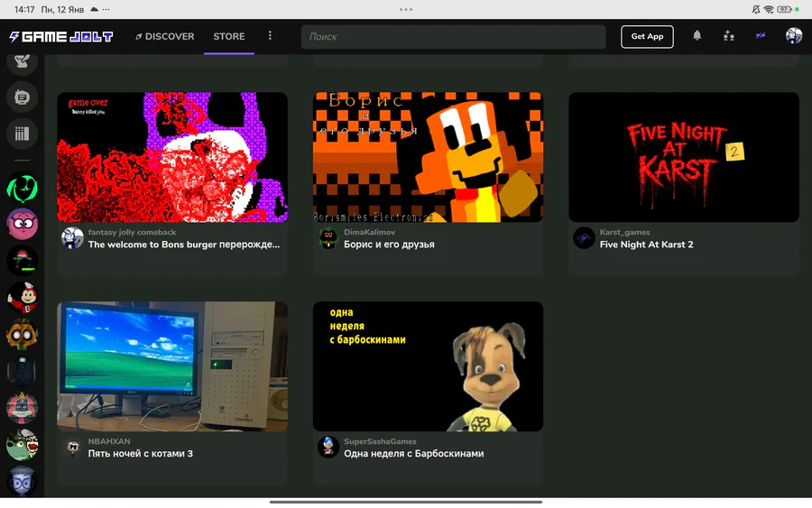Tap the three-dot handle at top center
Image resolution: width=812 pixels, height=508 pixels.
pos(406,9)
